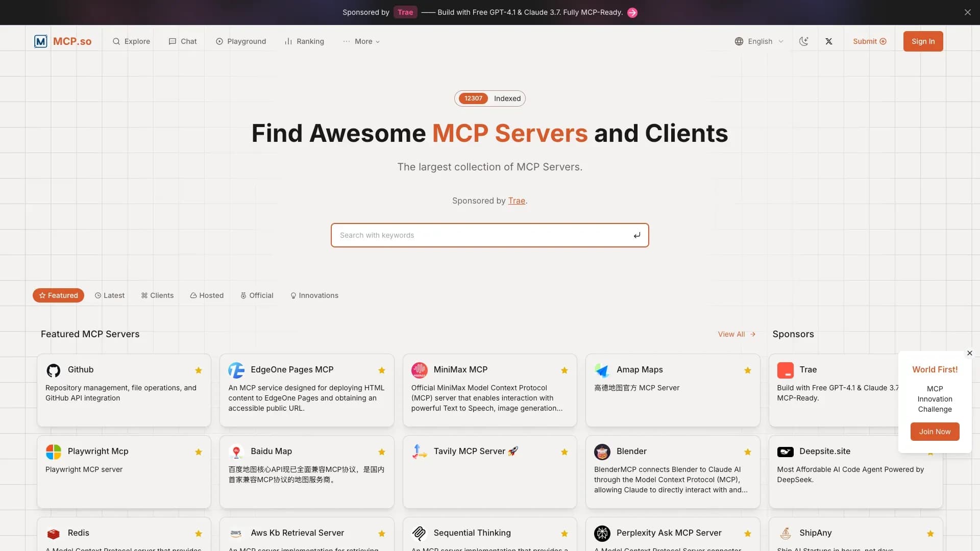Open the Playground page
Viewport: 980px width, 551px height.
[x=241, y=41]
